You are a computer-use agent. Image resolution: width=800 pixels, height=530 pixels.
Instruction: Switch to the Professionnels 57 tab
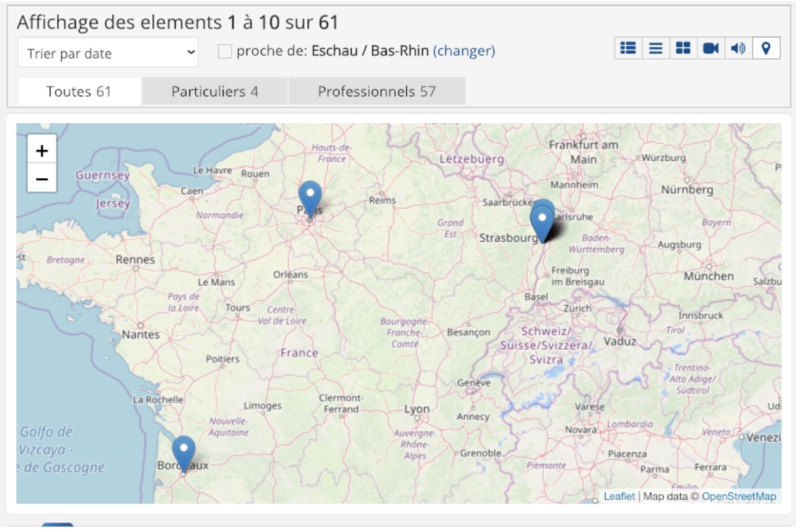click(x=377, y=91)
